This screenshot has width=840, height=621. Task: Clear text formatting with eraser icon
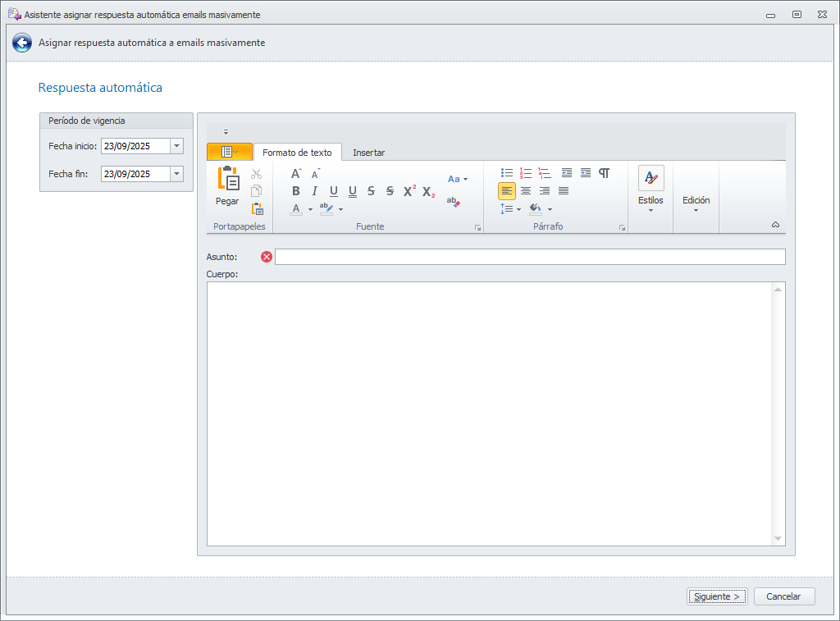453,202
